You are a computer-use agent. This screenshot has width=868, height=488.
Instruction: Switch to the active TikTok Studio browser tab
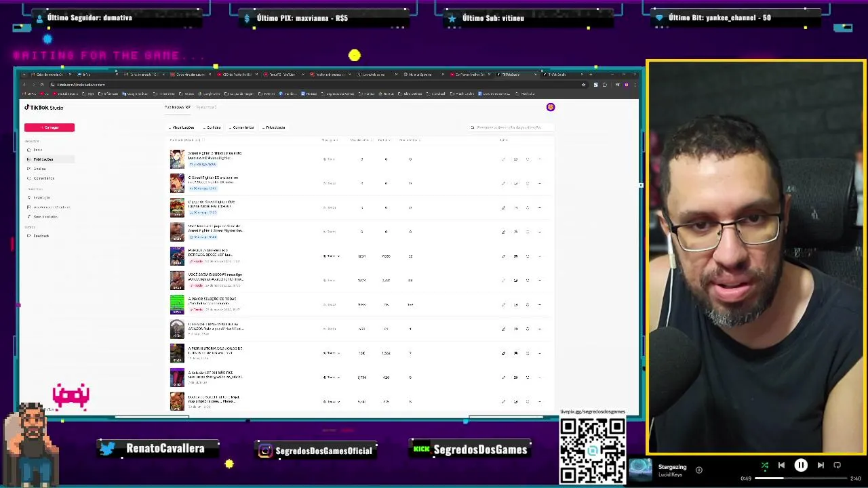coord(516,75)
